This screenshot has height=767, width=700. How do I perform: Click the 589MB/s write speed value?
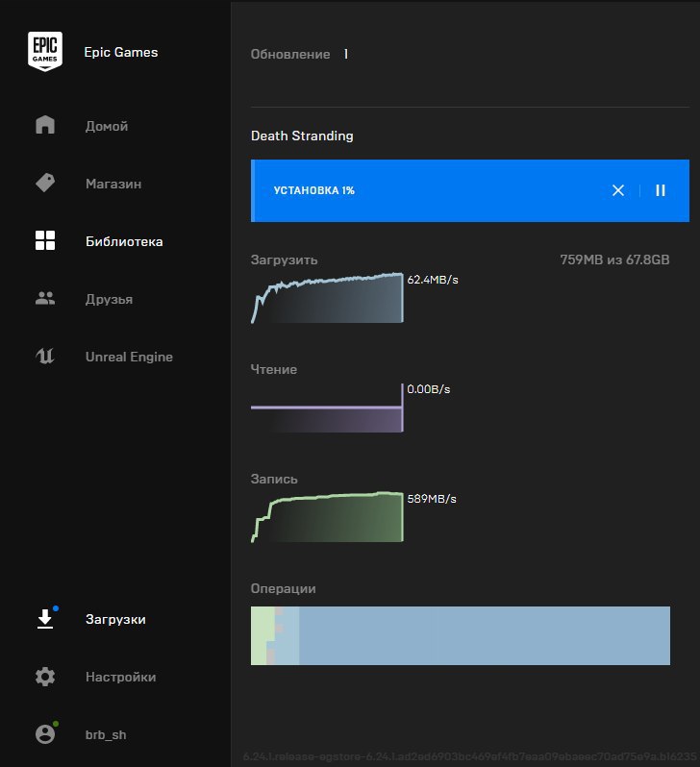pyautogui.click(x=432, y=499)
